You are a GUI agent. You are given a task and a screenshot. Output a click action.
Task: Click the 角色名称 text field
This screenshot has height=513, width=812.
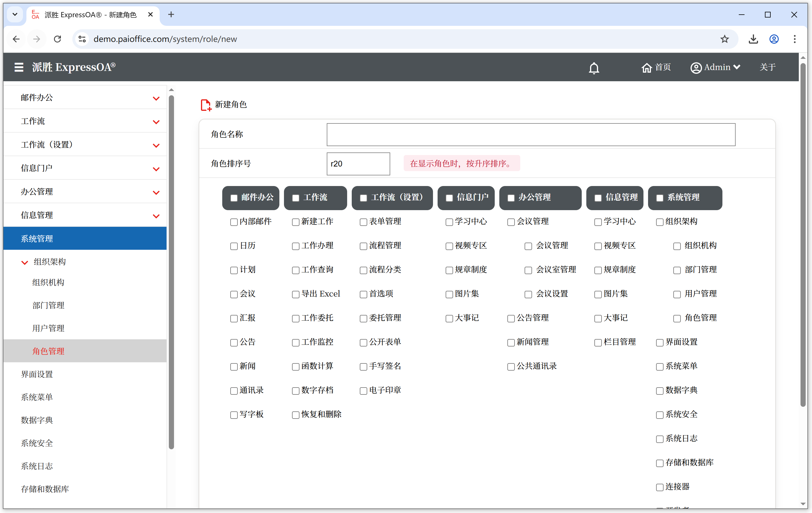[x=531, y=134]
